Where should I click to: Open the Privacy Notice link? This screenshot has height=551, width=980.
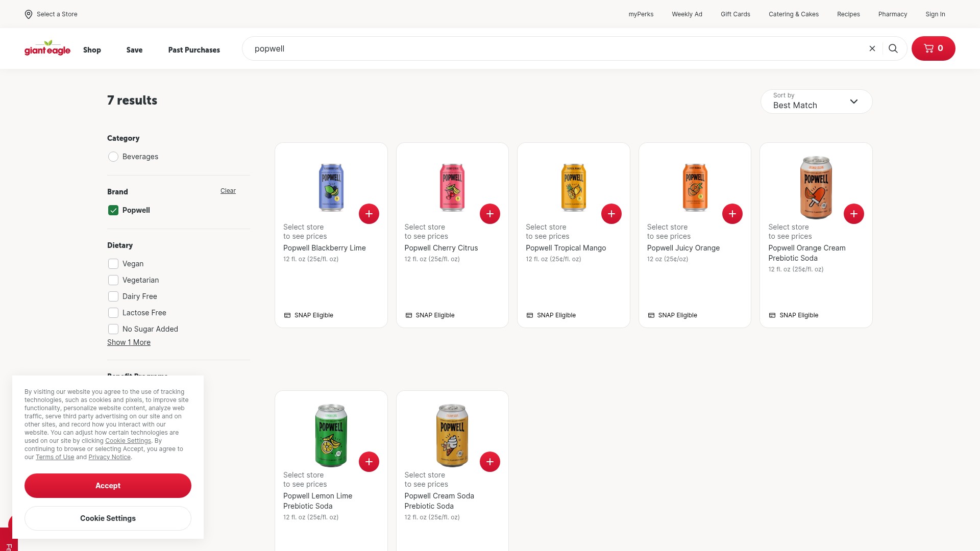(x=109, y=457)
